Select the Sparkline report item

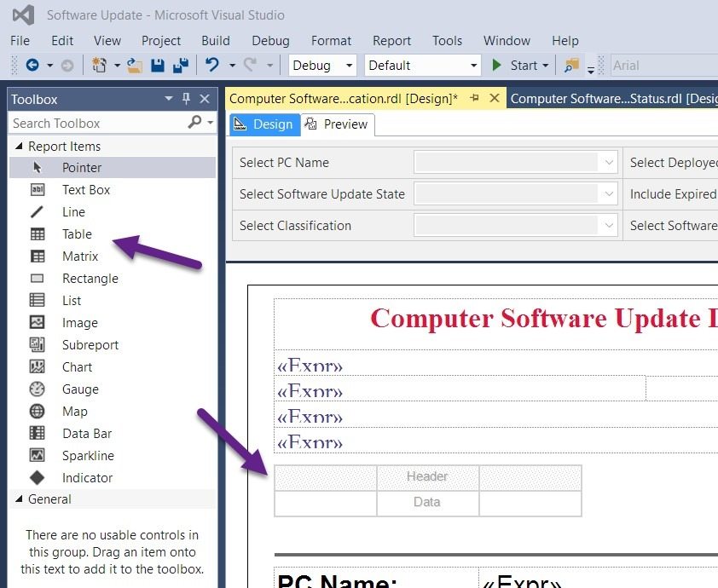click(x=113, y=456)
